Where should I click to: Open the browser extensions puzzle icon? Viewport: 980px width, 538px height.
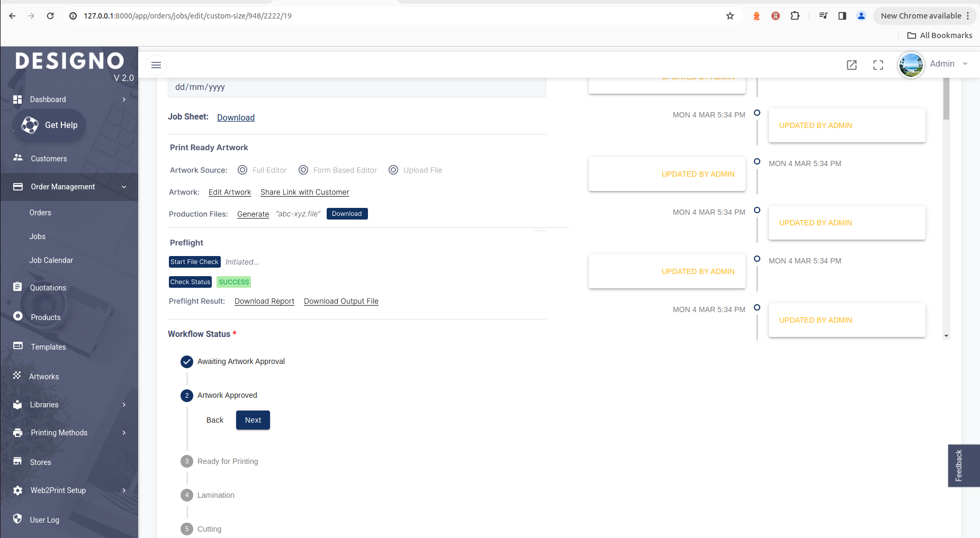795,16
